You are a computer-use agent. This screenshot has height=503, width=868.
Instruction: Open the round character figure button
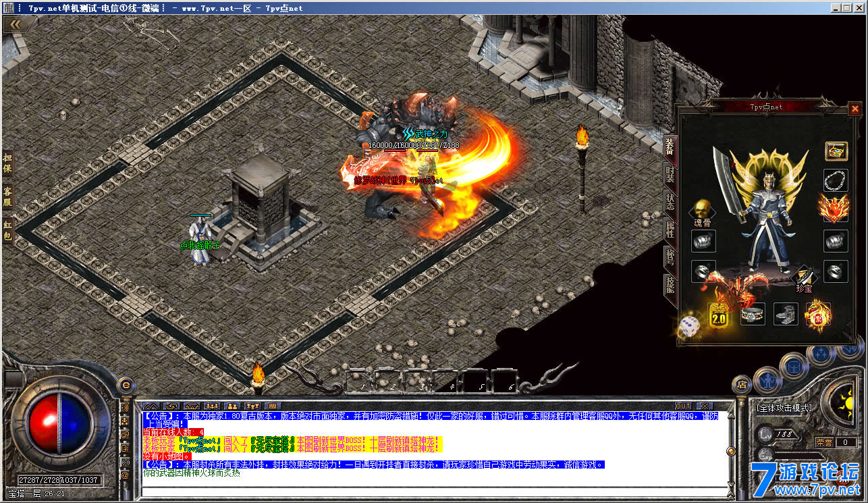click(x=768, y=380)
